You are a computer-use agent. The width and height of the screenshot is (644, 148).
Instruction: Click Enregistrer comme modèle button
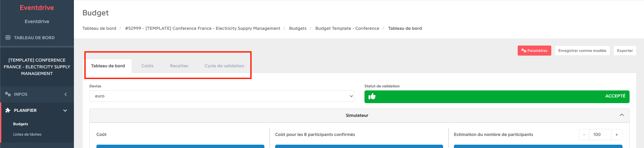pyautogui.click(x=582, y=51)
